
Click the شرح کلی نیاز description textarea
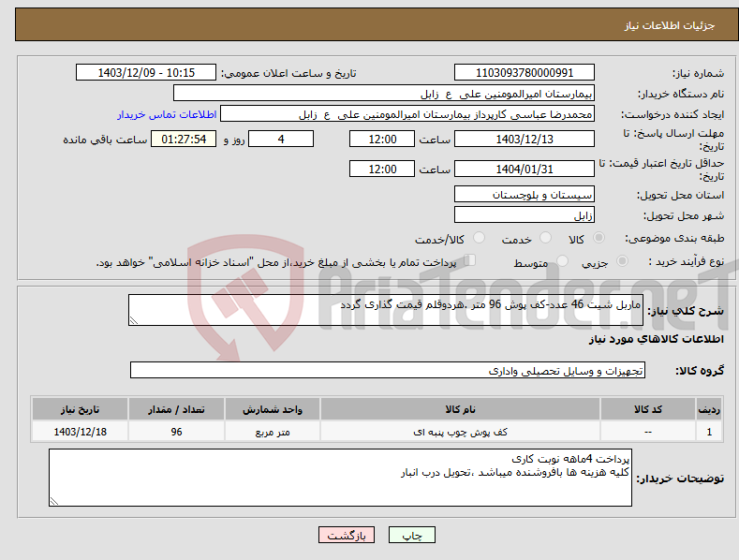(x=386, y=310)
